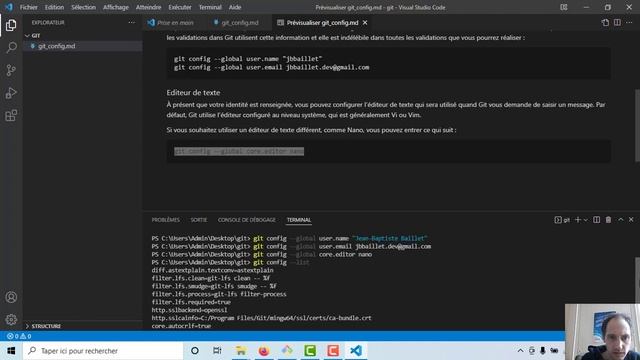Kill the terminal with trash icon

[x=608, y=220]
